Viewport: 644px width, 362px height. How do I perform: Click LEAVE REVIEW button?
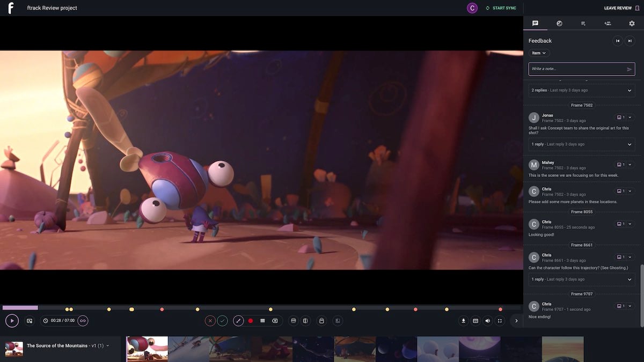(x=621, y=8)
